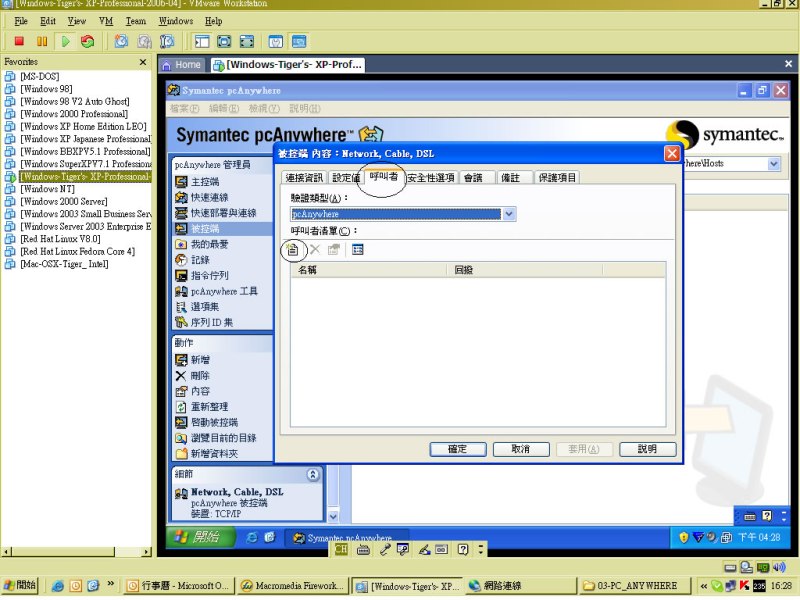Open 網路連線 from the host taskbar
Viewport: 800px width, 600px height.
[521, 586]
